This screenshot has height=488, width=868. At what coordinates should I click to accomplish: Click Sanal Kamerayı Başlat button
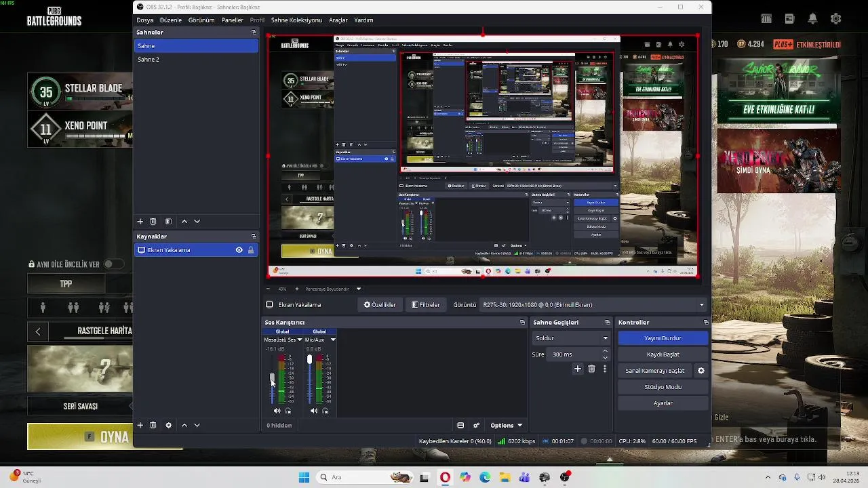655,371
